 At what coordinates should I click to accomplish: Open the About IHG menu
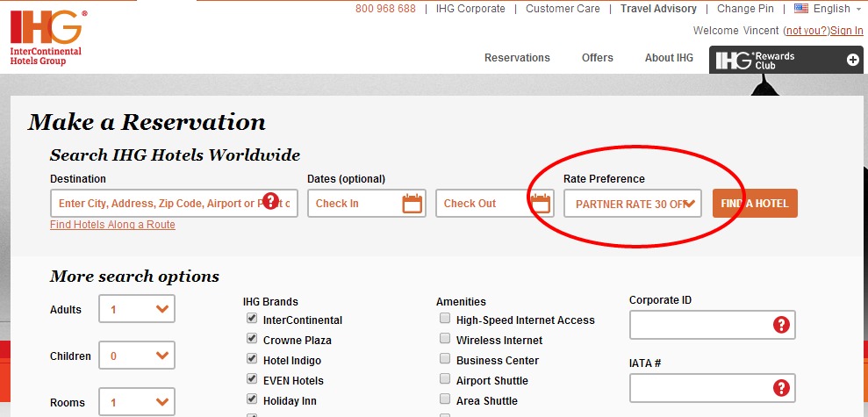(669, 58)
